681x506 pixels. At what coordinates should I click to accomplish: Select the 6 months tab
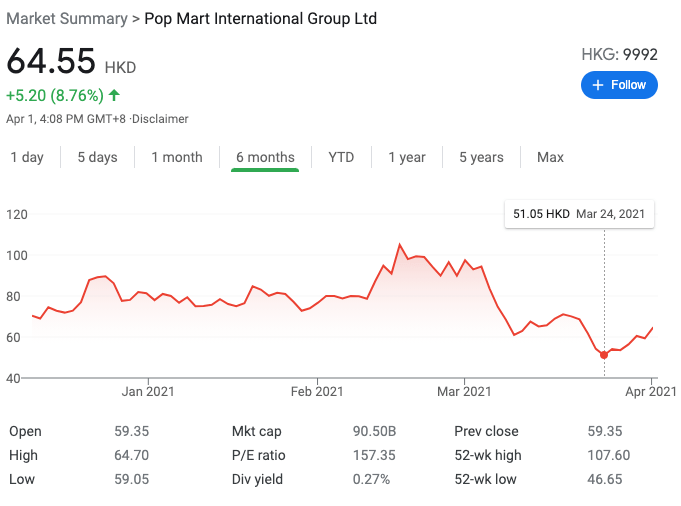tap(265, 157)
